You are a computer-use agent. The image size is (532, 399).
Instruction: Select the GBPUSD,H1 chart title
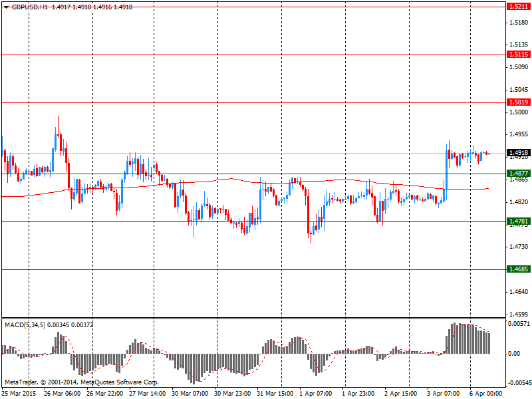click(29, 7)
